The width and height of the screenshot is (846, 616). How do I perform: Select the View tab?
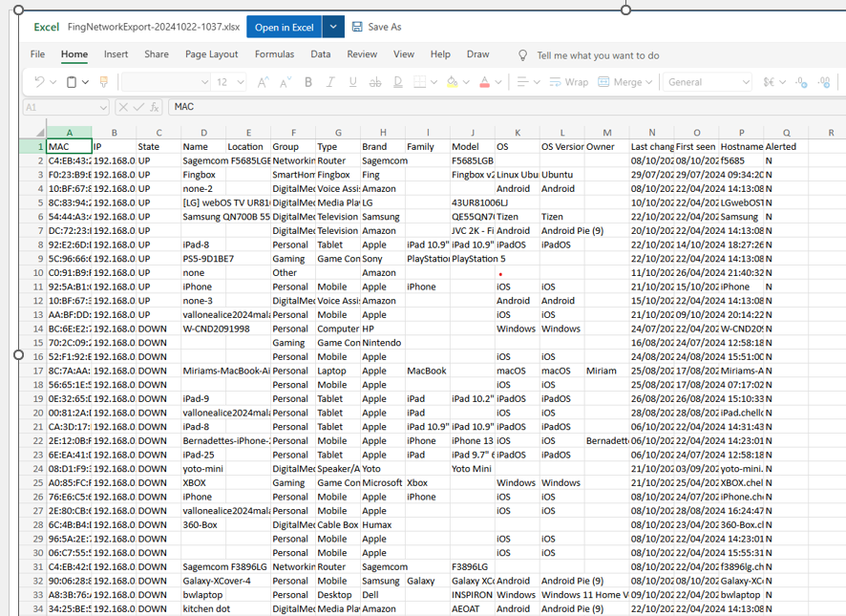click(404, 54)
